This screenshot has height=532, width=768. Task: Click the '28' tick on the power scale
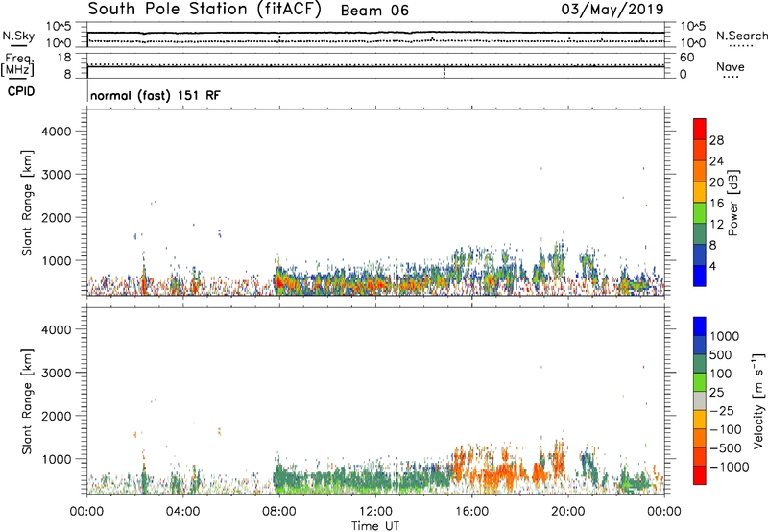pyautogui.click(x=716, y=140)
